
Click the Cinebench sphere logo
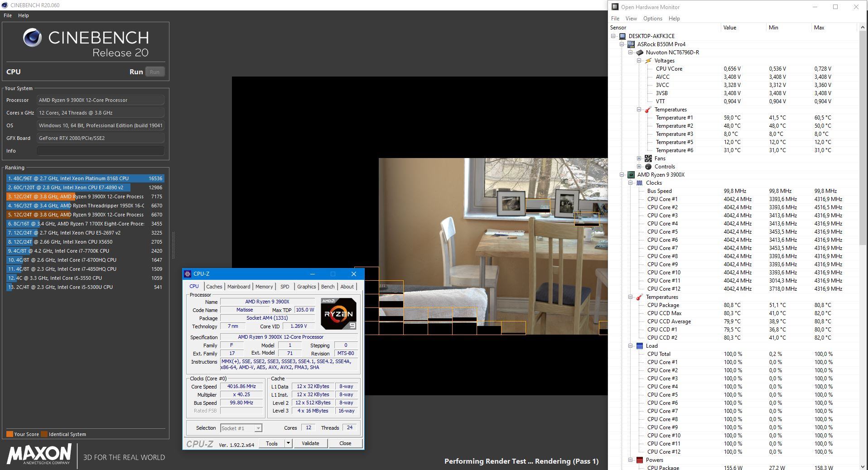pyautogui.click(x=32, y=38)
